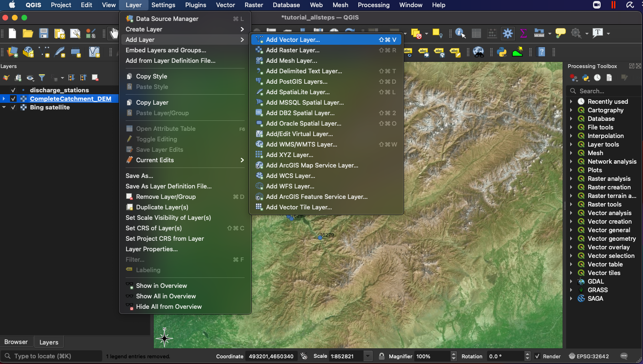Select the Measure ruler tool
The width and height of the screenshot is (643, 364).
pyautogui.click(x=539, y=33)
